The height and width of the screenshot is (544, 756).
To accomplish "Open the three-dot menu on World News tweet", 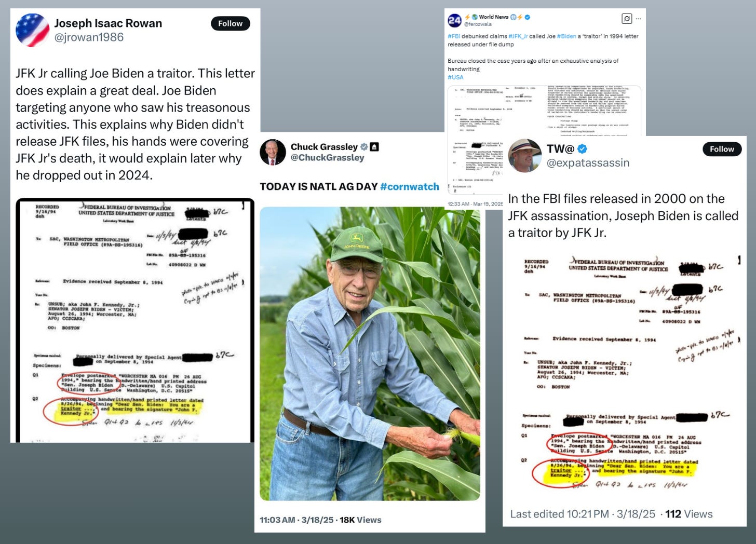I will pos(638,19).
